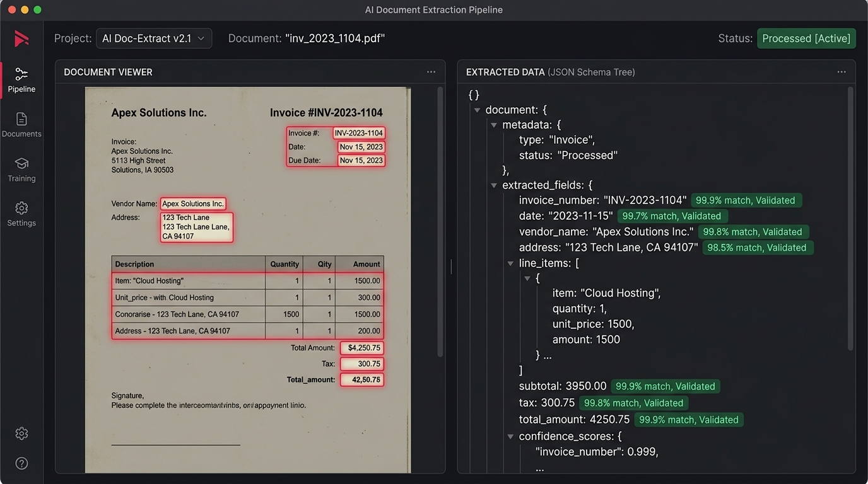Click the type: "Invoice" metadata line
868x484 pixels.
(557, 140)
